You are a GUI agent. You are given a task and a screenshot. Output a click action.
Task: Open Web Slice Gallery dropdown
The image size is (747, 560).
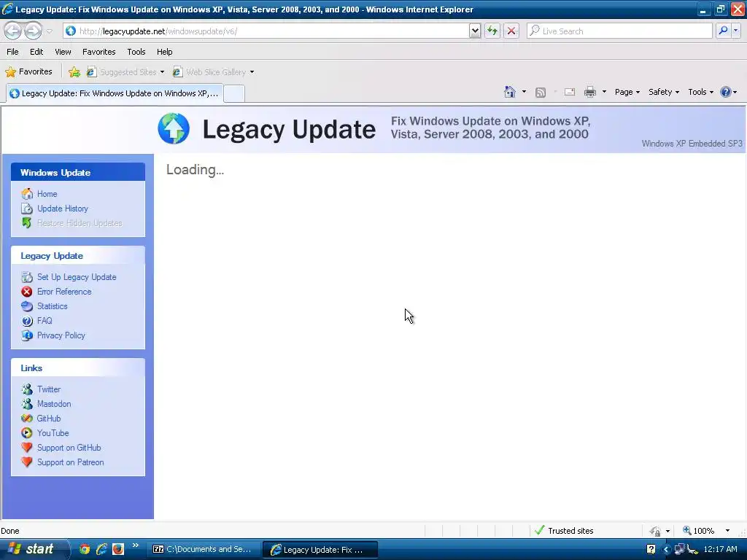click(213, 72)
